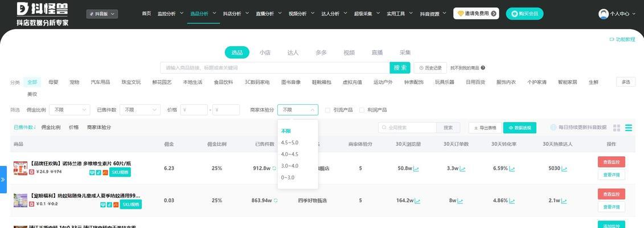Click trend chart icon next to 3.3w
The height and width of the screenshot is (228, 644).
pos(462,168)
